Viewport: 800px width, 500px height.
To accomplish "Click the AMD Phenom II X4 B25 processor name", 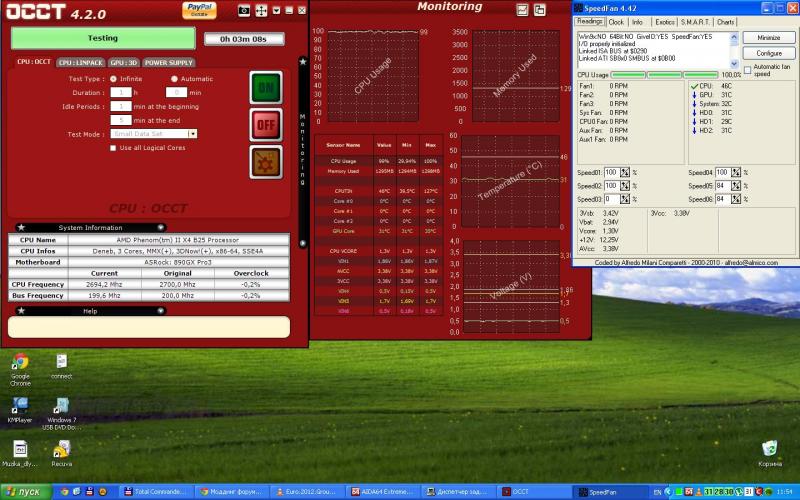I will [178, 240].
